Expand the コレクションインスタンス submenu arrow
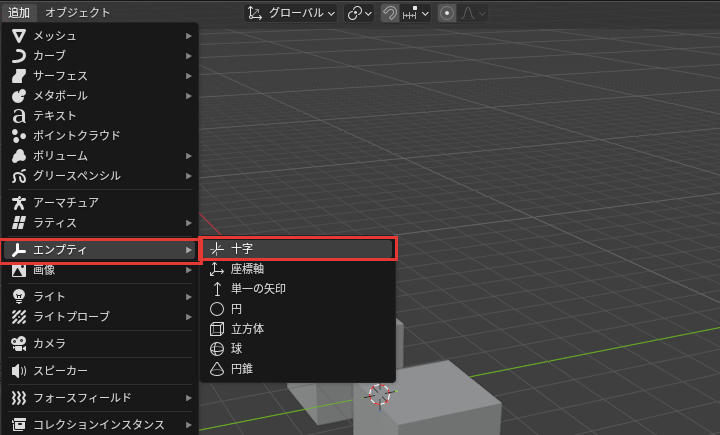The image size is (720, 435). (x=188, y=424)
